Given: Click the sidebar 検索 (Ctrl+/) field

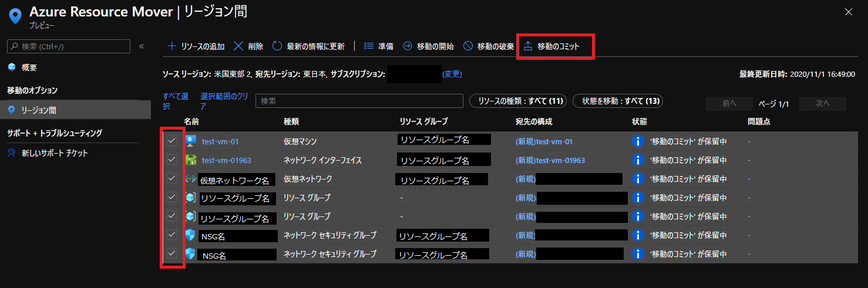Looking at the screenshot, I should [x=68, y=47].
